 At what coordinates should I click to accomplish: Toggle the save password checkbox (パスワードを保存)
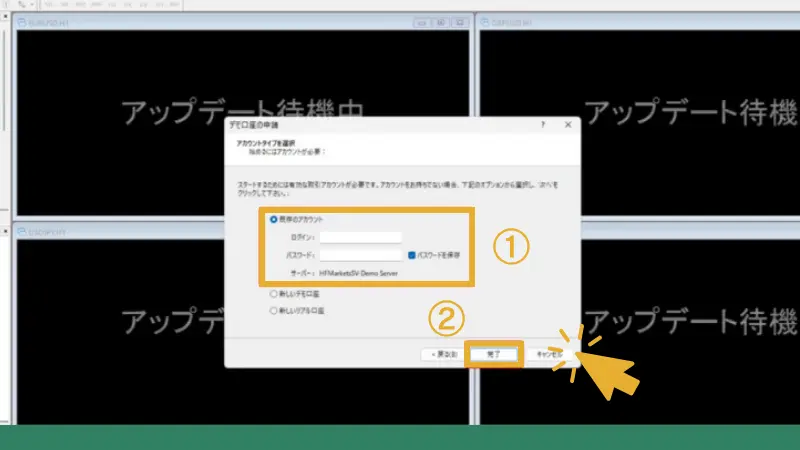click(x=412, y=255)
